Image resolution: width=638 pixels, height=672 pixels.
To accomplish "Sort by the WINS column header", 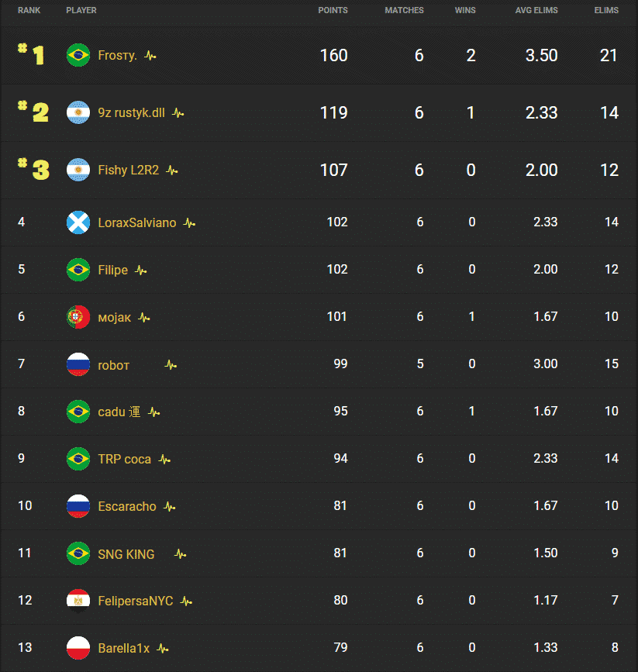I will point(465,10).
